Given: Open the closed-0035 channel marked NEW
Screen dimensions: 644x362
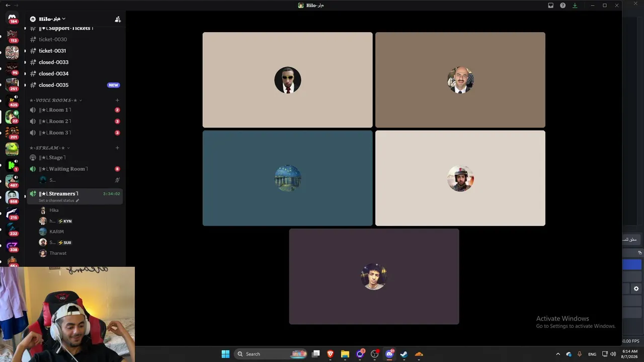Looking at the screenshot, I should pos(75,85).
